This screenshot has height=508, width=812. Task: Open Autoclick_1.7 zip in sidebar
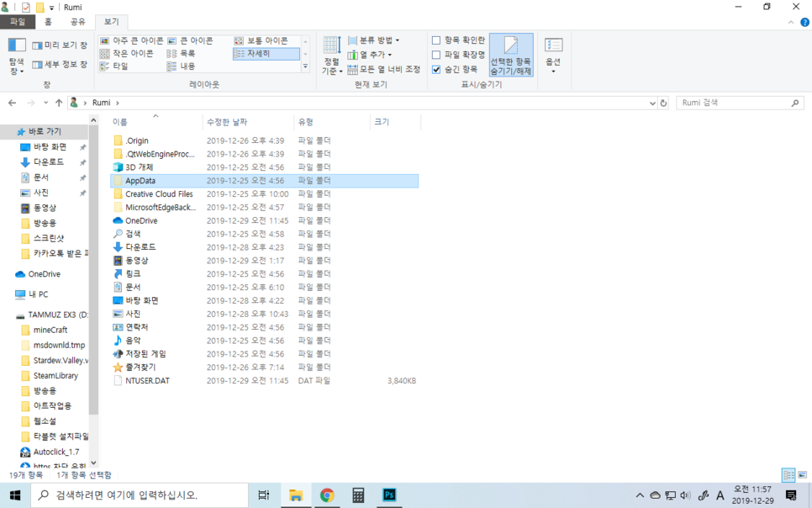point(56,452)
